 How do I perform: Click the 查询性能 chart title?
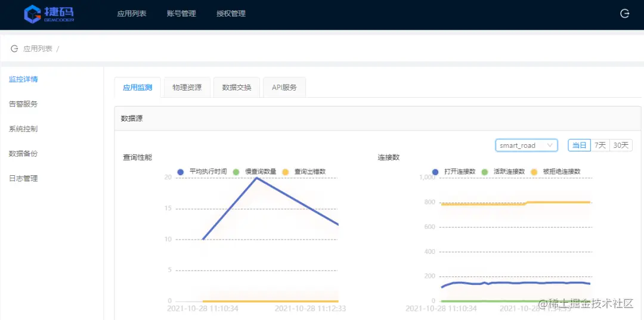click(x=138, y=157)
